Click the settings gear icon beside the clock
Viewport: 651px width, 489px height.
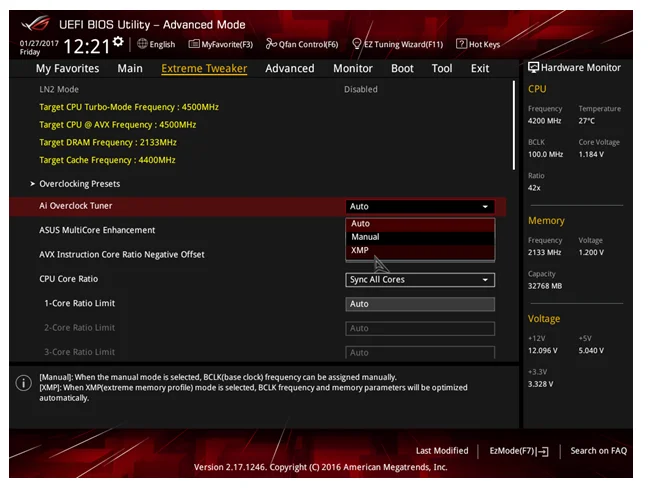119,41
